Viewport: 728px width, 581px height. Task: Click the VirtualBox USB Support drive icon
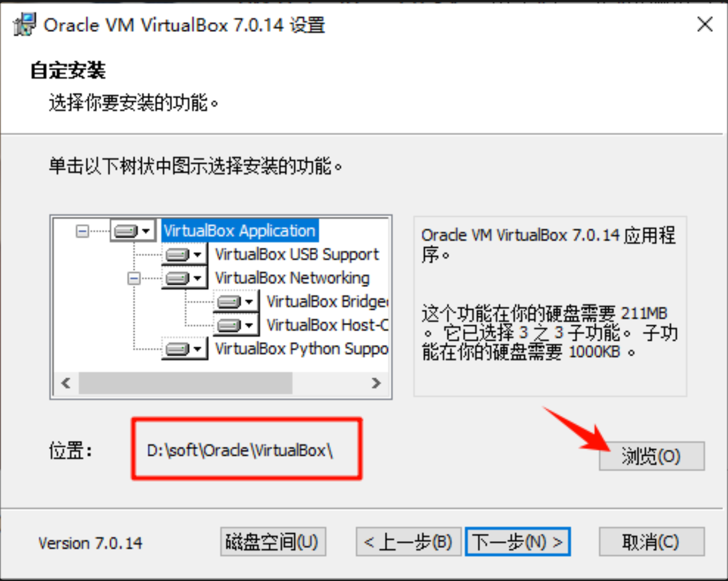178,255
